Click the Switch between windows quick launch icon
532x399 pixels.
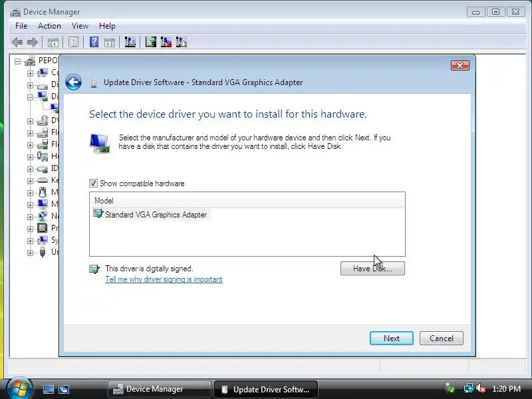(x=63, y=389)
